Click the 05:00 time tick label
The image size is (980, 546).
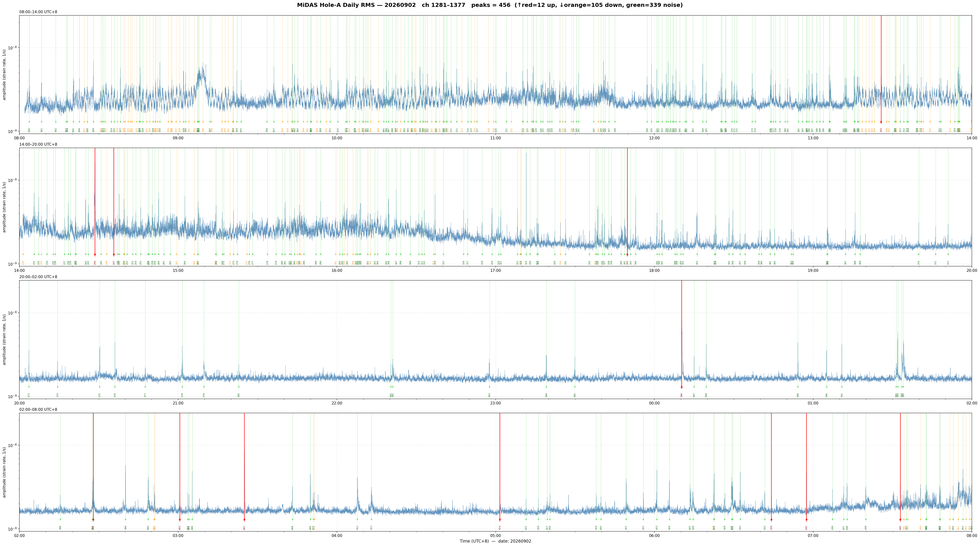click(495, 535)
